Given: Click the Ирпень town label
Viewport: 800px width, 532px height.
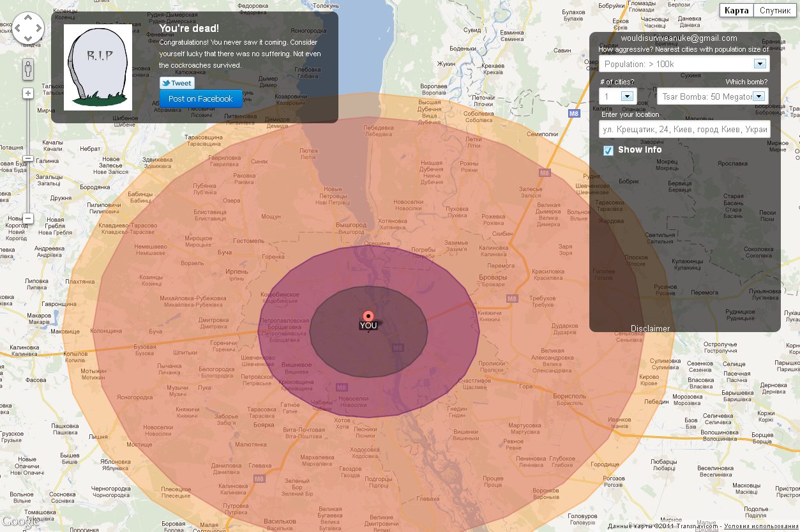Looking at the screenshot, I should [236, 272].
